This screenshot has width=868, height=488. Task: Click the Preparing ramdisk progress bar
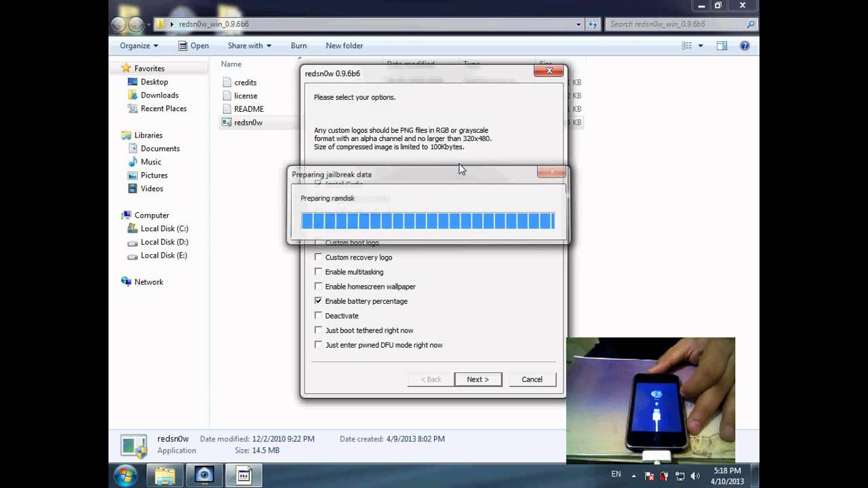(x=428, y=221)
